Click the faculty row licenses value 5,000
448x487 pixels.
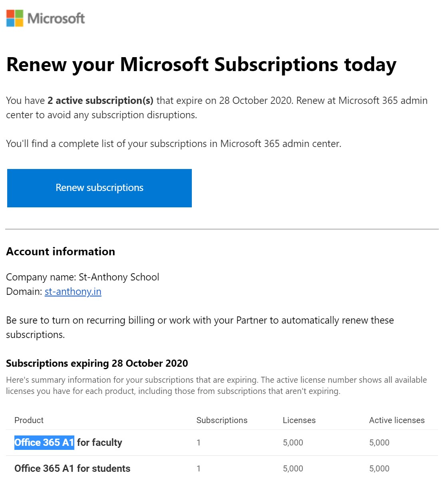293,442
